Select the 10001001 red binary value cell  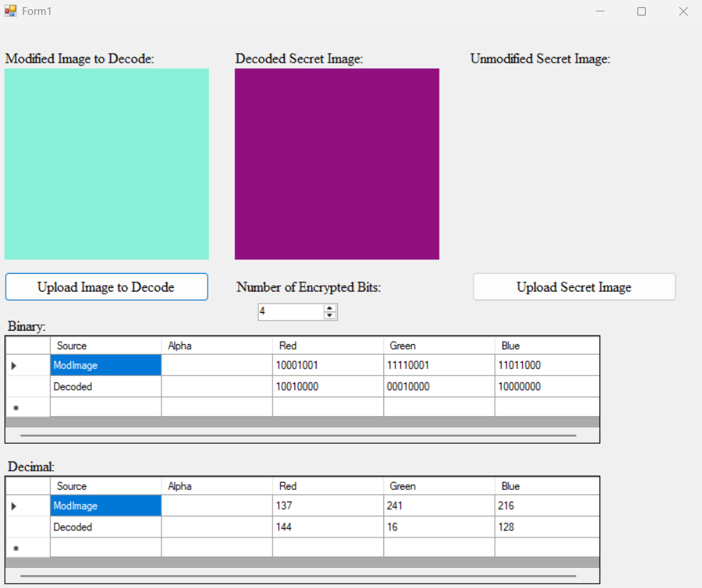pos(327,365)
